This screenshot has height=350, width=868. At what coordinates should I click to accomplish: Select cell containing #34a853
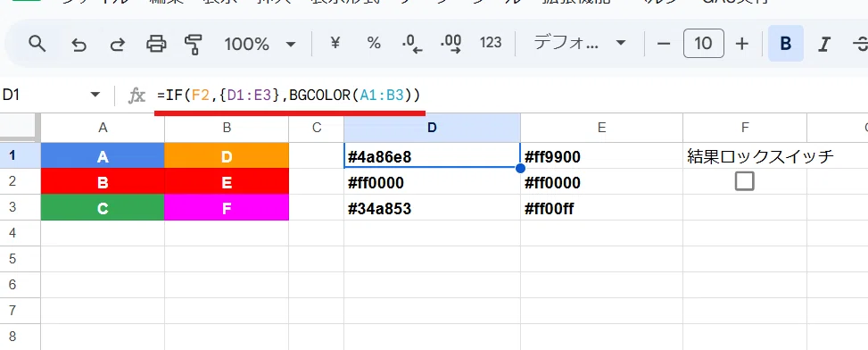(x=432, y=207)
